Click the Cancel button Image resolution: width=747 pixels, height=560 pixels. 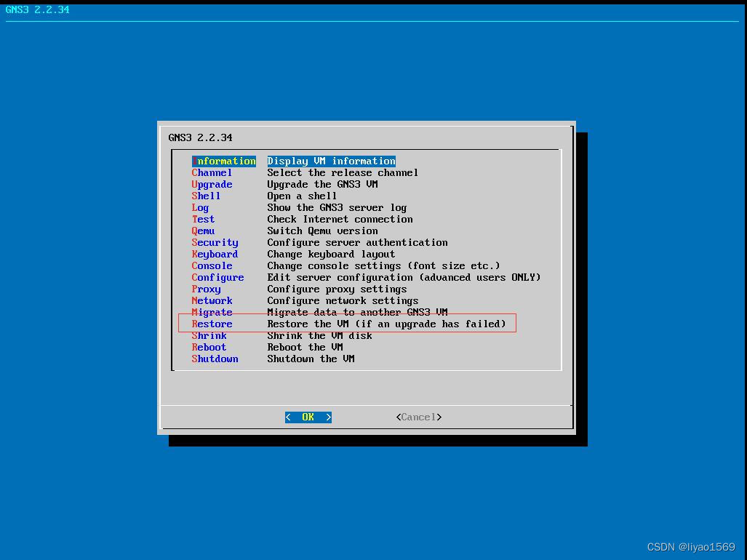click(x=419, y=417)
